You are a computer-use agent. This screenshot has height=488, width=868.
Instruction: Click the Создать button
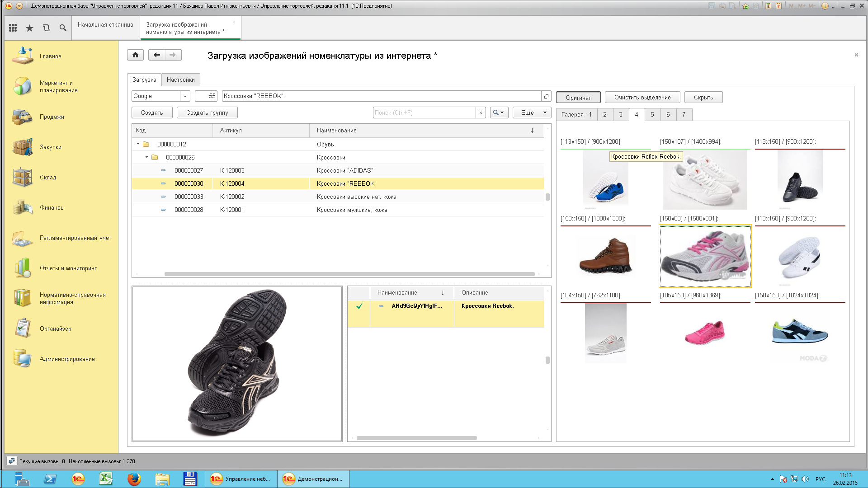coord(152,113)
